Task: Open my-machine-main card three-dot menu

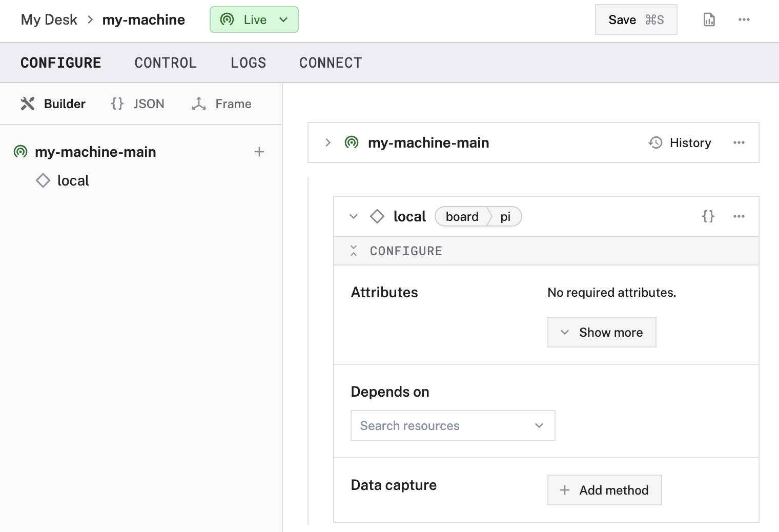Action: pyautogui.click(x=739, y=142)
